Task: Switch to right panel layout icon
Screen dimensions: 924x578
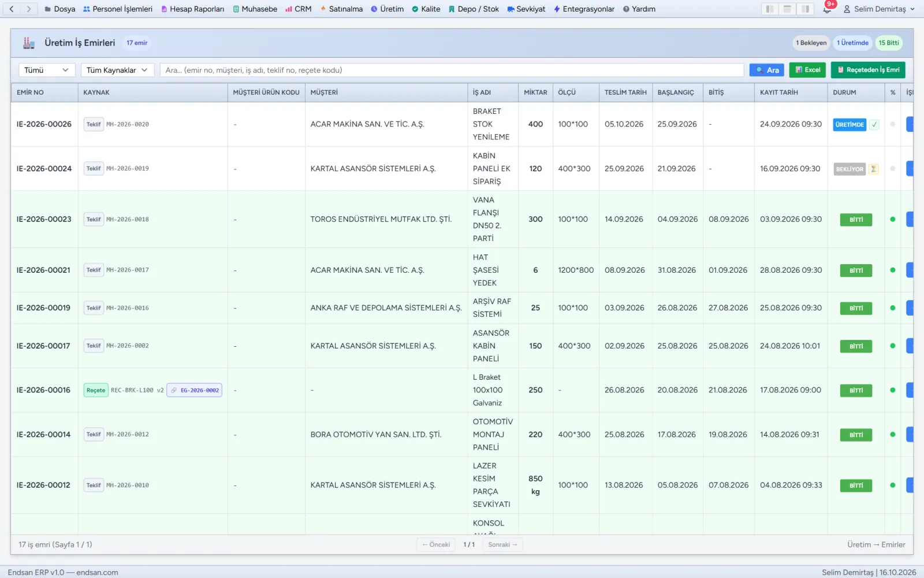Action: [x=805, y=9]
